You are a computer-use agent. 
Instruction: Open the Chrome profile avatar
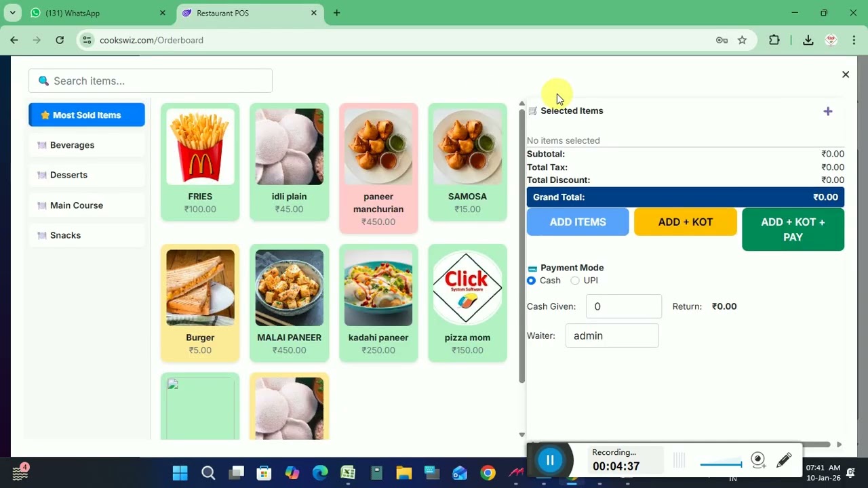tap(831, 40)
